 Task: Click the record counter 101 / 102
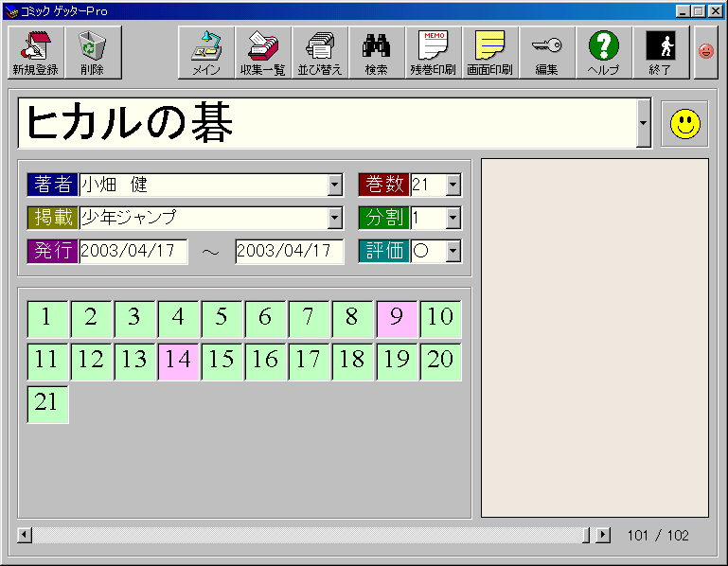coord(658,536)
